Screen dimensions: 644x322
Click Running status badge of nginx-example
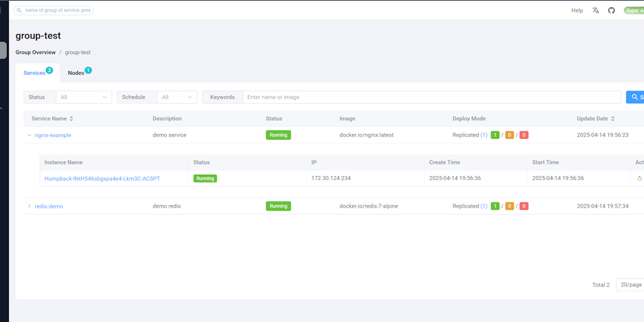click(279, 135)
